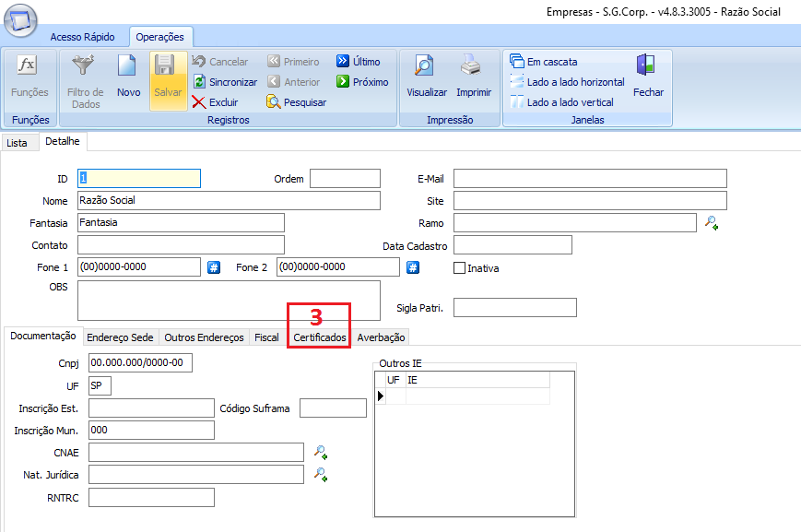Switch to Acesso Rápido ribbon tab
Screen dimensions: 801x532
[82, 37]
